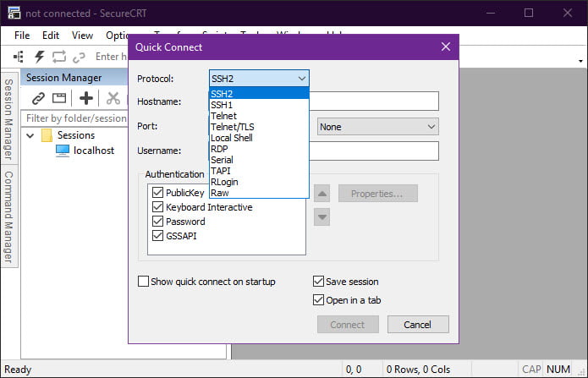Open the None firewall dropdown
Viewport: 588px width, 378px height.
(x=377, y=127)
